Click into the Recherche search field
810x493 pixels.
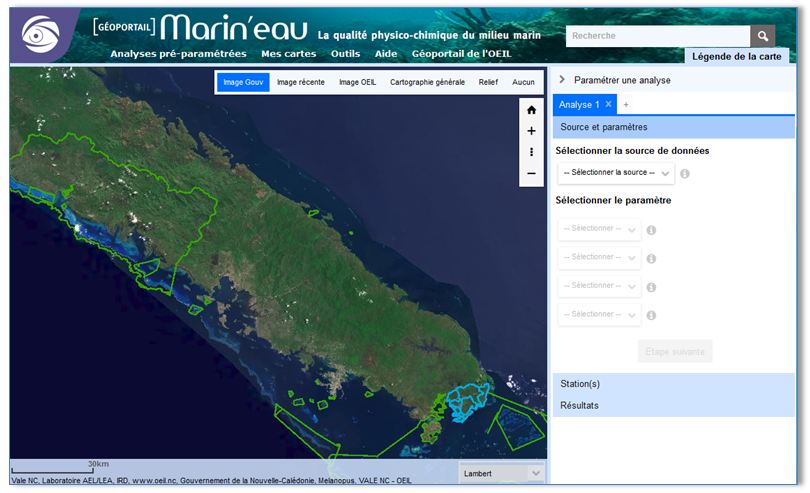tap(657, 36)
